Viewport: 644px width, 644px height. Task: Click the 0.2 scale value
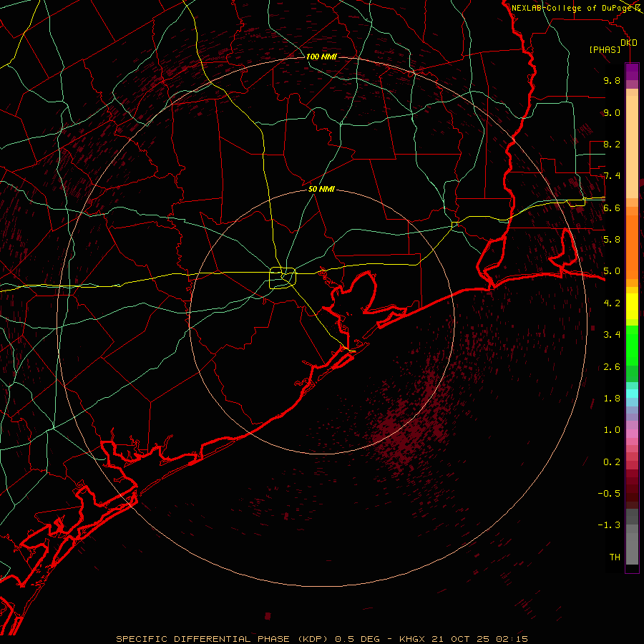[612, 462]
